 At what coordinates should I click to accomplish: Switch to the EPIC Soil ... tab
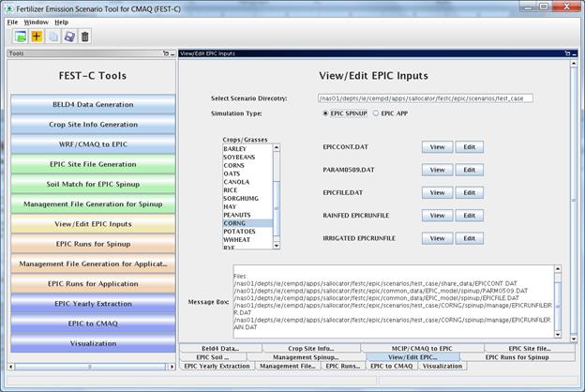[213, 357]
